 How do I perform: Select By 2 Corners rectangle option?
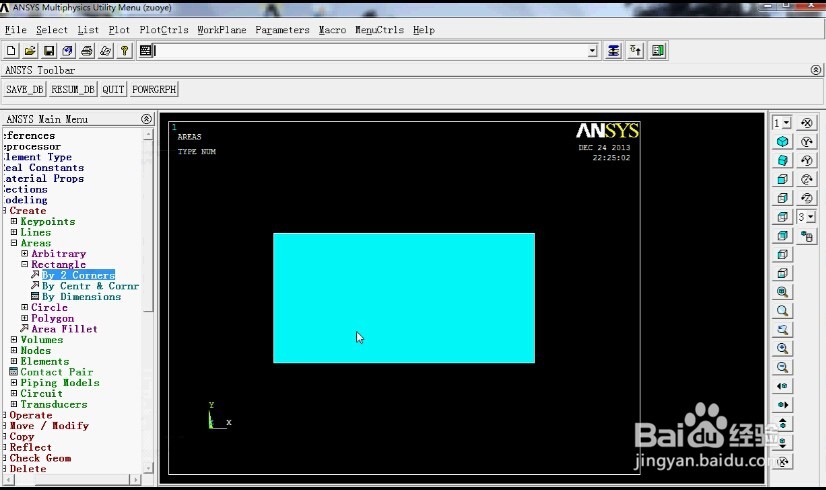(78, 275)
